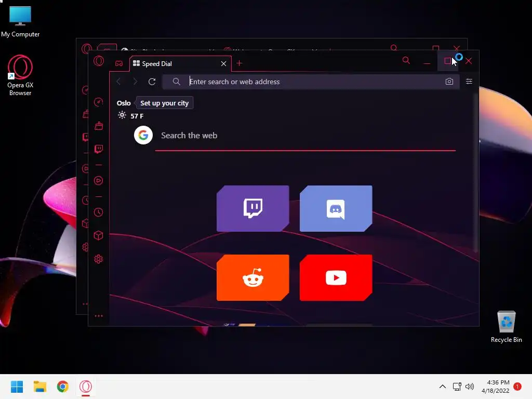Open the Discord speed dial tile
Image resolution: width=532 pixels, height=399 pixels.
pyautogui.click(x=336, y=209)
